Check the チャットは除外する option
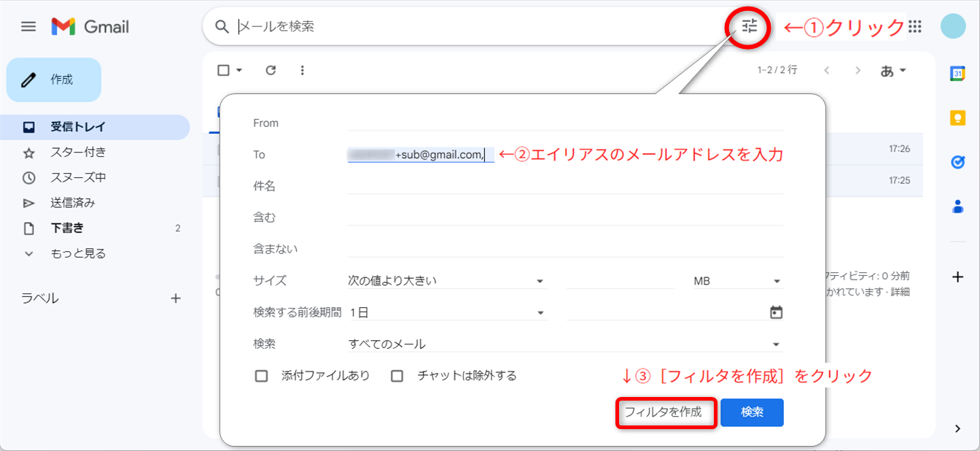The image size is (980, 451). click(397, 376)
